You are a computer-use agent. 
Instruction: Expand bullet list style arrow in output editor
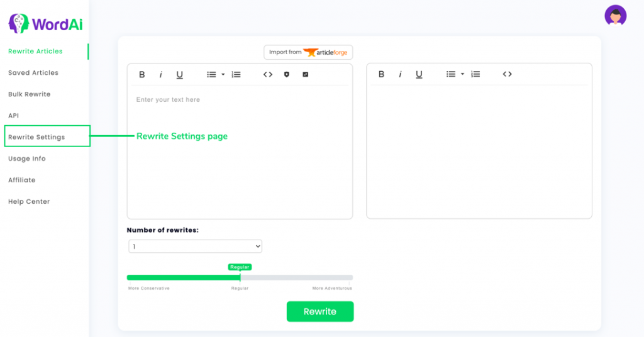click(x=462, y=74)
